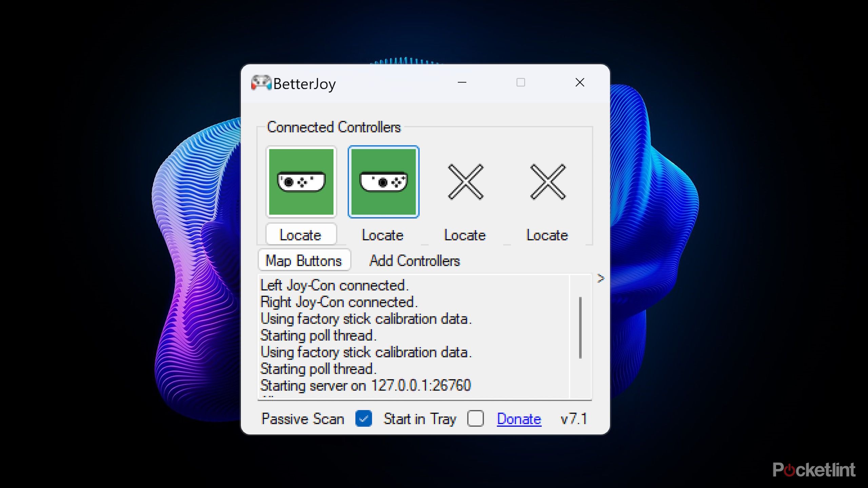Locate the first connected controller

[x=301, y=235]
